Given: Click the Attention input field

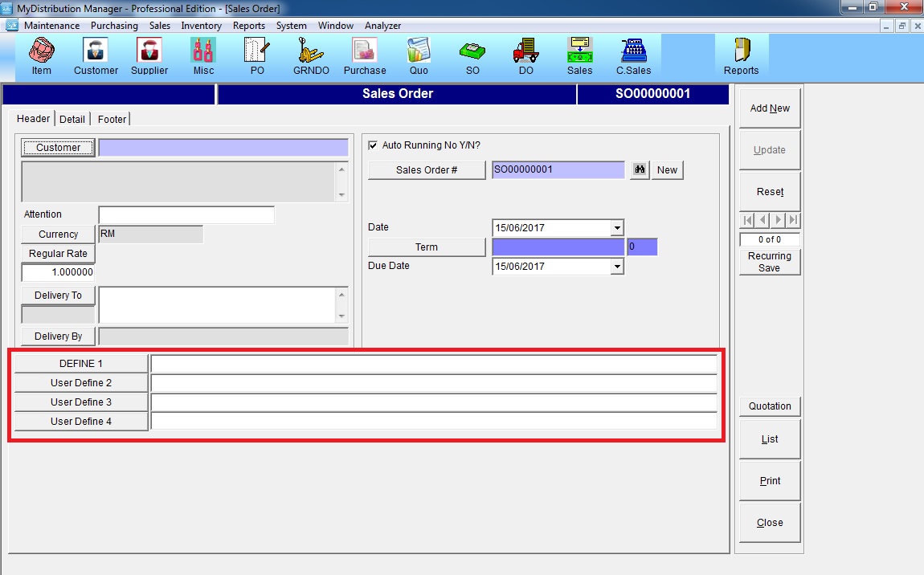Looking at the screenshot, I should coord(186,215).
